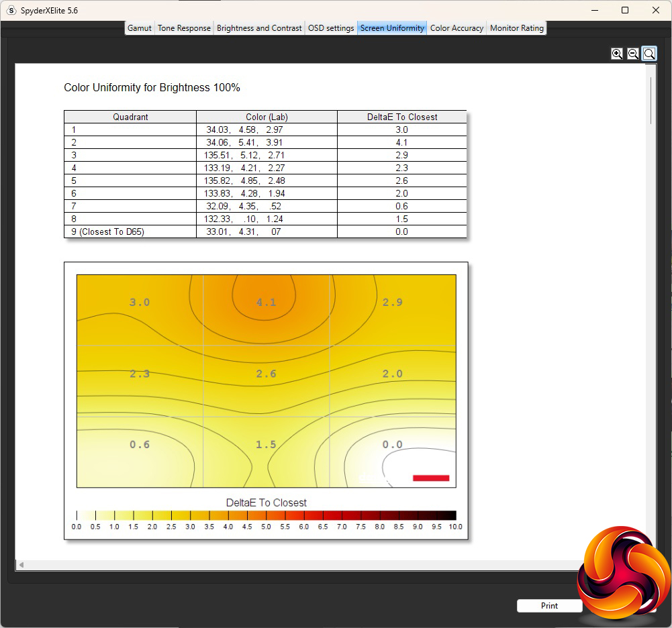Select the '9 (Closest To D65)' row label
Screen dimensions: 672x628
(107, 231)
